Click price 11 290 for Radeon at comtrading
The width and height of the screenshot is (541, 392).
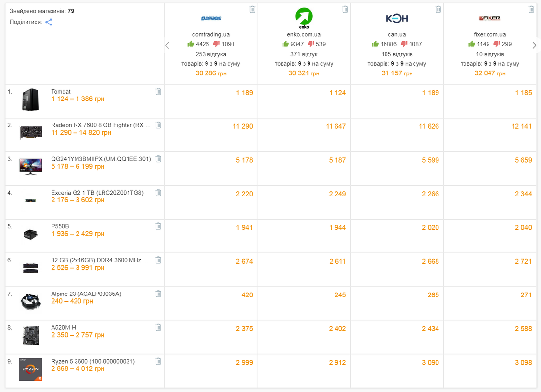[243, 126]
